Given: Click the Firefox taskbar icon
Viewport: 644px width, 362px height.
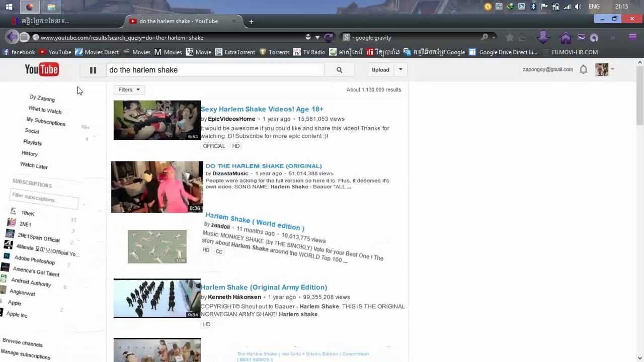Looking at the screenshot, I should 29,7.
